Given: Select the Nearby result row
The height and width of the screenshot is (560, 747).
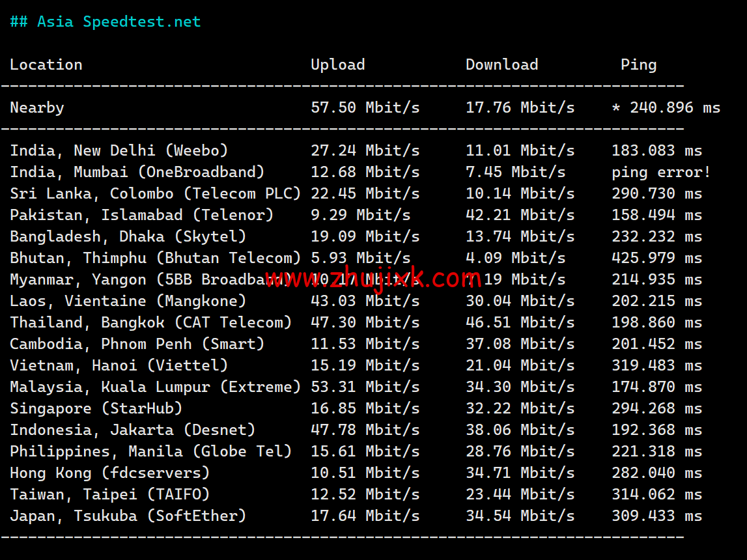Looking at the screenshot, I should (36, 107).
